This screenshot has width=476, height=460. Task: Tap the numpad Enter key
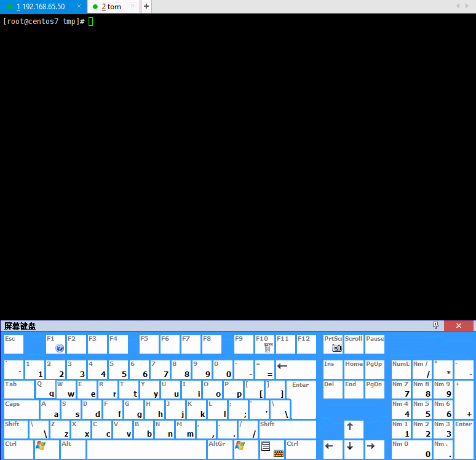[464, 439]
